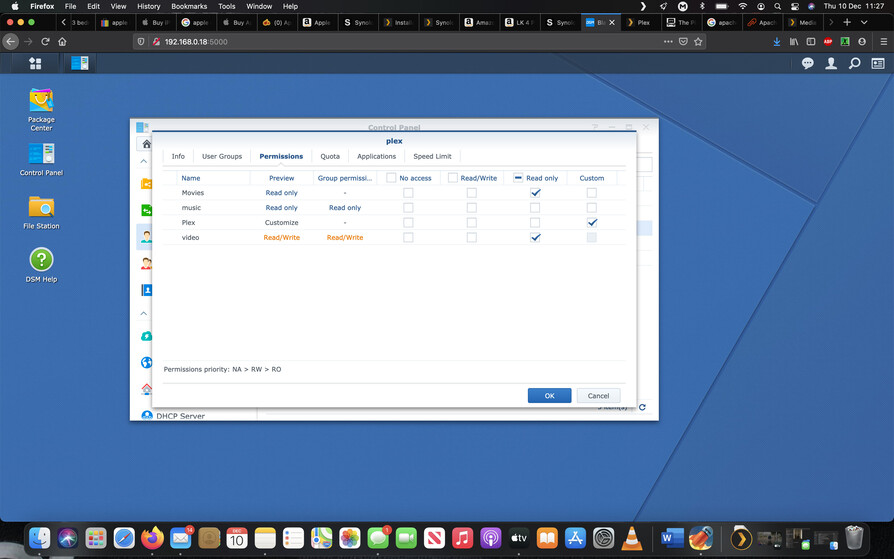Open Firefox hamburger menu
The width and height of the screenshot is (894, 559).
point(883,42)
